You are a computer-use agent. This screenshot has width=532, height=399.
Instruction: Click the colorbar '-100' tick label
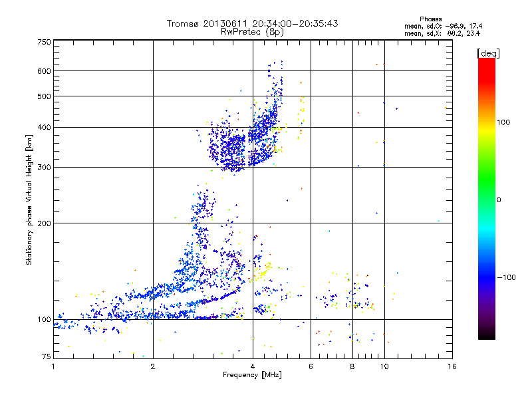coord(506,277)
